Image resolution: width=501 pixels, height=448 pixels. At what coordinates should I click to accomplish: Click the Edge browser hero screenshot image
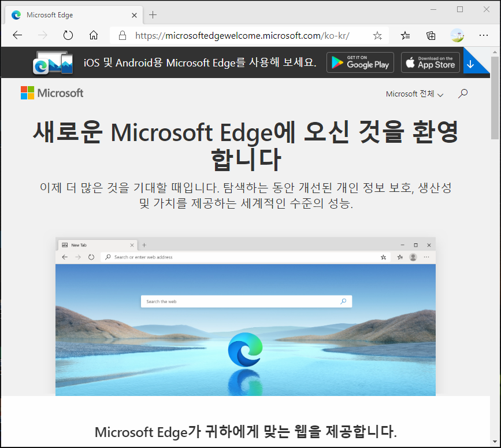coord(246,316)
